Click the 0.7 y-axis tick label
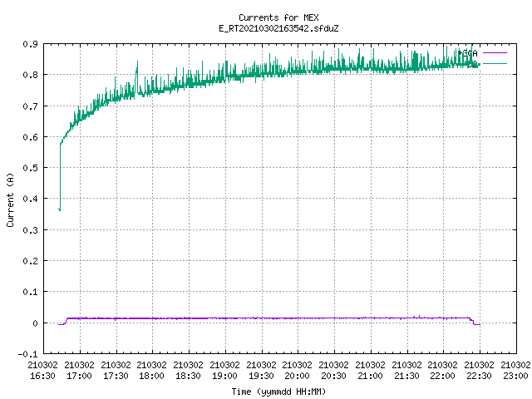 click(30, 106)
